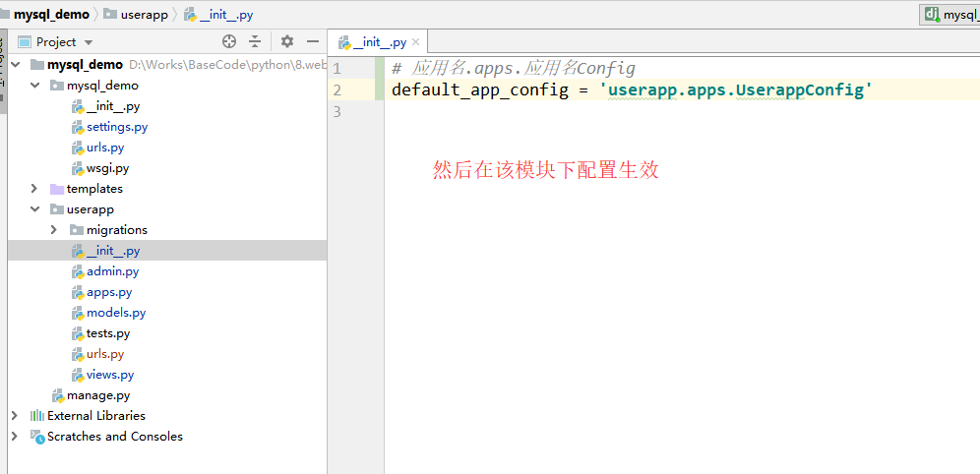Click the Scratches and Consoles icon
Image resolution: width=980 pixels, height=474 pixels.
[36, 437]
